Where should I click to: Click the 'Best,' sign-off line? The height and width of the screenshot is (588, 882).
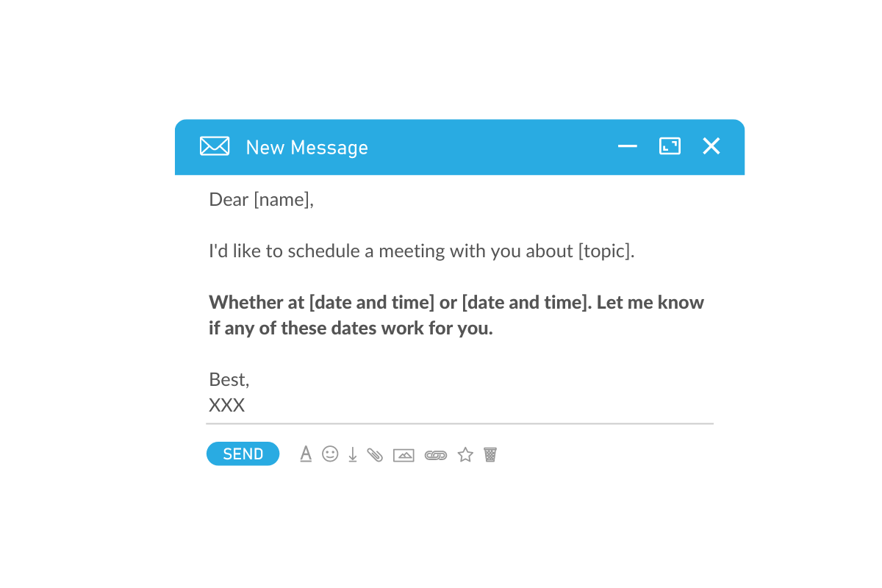229,380
